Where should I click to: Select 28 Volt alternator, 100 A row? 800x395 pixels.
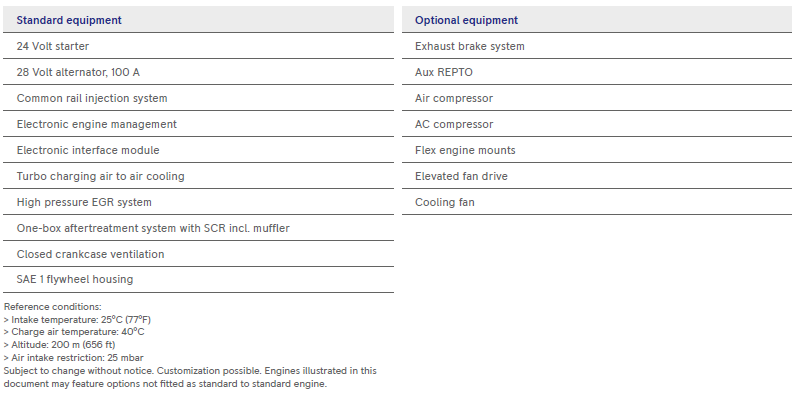tap(198, 72)
